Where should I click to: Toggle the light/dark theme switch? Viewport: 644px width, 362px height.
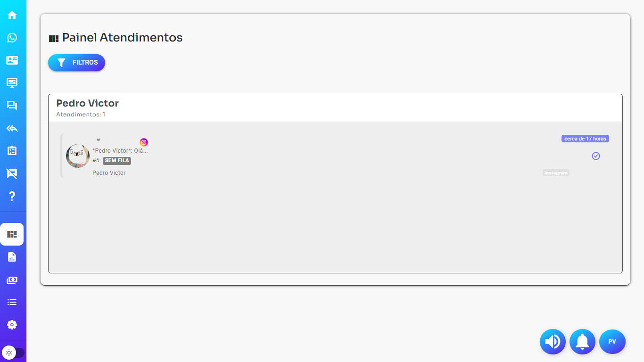[13, 352]
